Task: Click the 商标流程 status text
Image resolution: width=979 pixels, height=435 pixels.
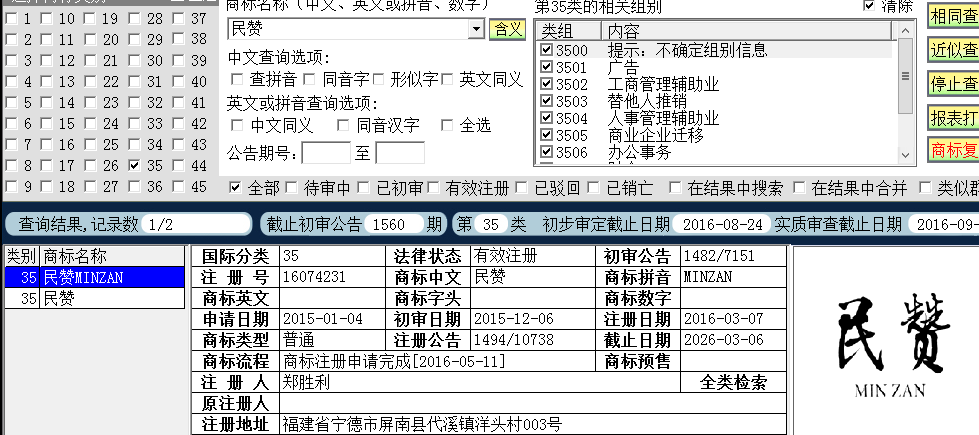Action: [x=394, y=361]
